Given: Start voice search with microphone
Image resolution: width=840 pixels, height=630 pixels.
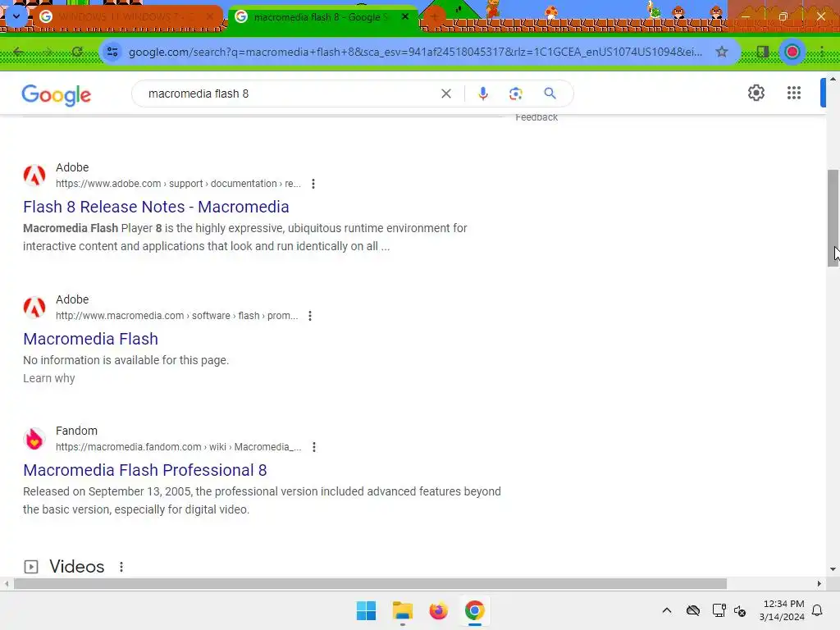Looking at the screenshot, I should tap(482, 94).
